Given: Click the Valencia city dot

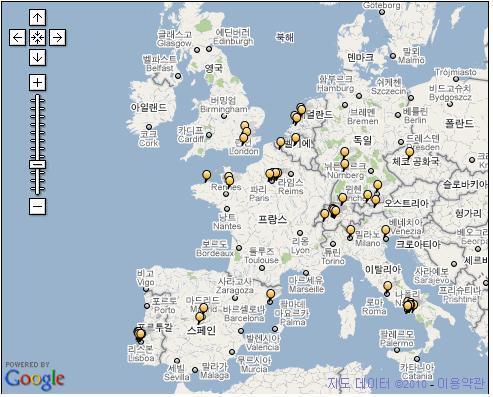Looking at the screenshot, I should (241, 331).
